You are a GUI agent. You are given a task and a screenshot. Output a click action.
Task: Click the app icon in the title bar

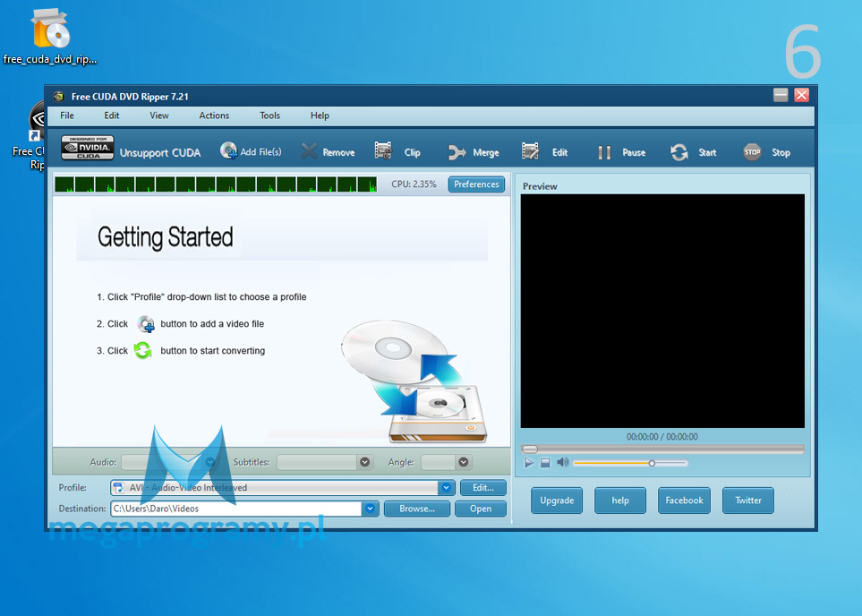click(x=59, y=97)
